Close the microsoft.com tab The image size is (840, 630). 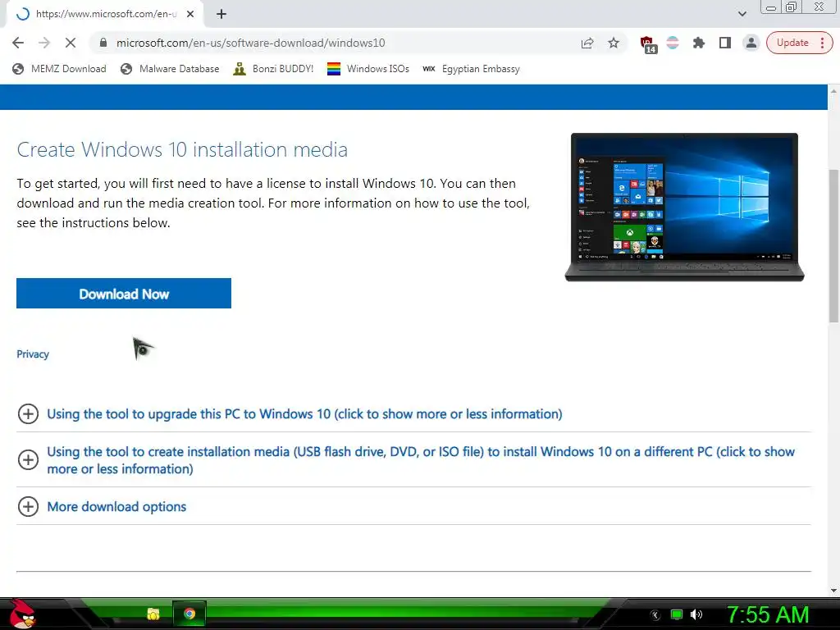(x=190, y=15)
